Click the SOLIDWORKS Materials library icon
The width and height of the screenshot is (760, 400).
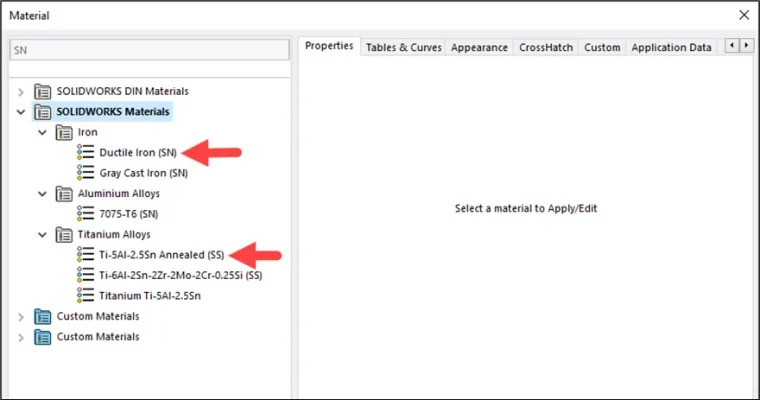(42, 112)
